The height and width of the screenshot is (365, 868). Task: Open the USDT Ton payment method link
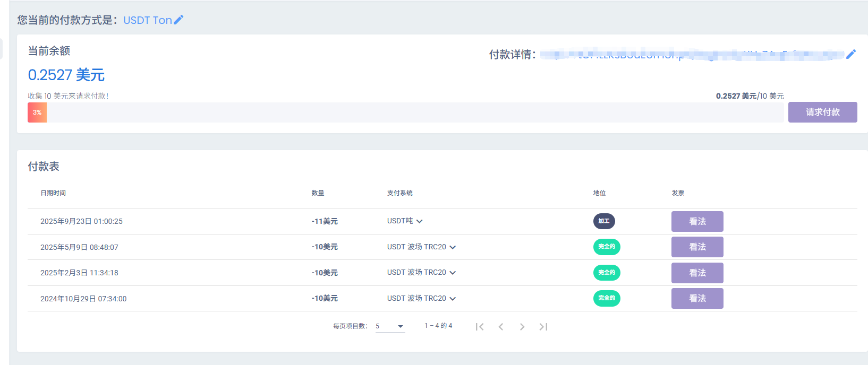pyautogui.click(x=147, y=20)
